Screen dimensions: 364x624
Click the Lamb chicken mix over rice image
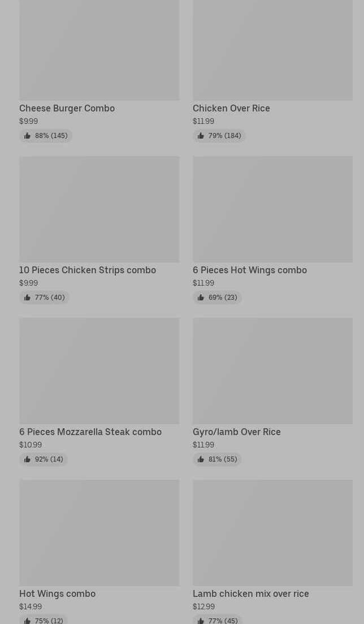pyautogui.click(x=272, y=532)
